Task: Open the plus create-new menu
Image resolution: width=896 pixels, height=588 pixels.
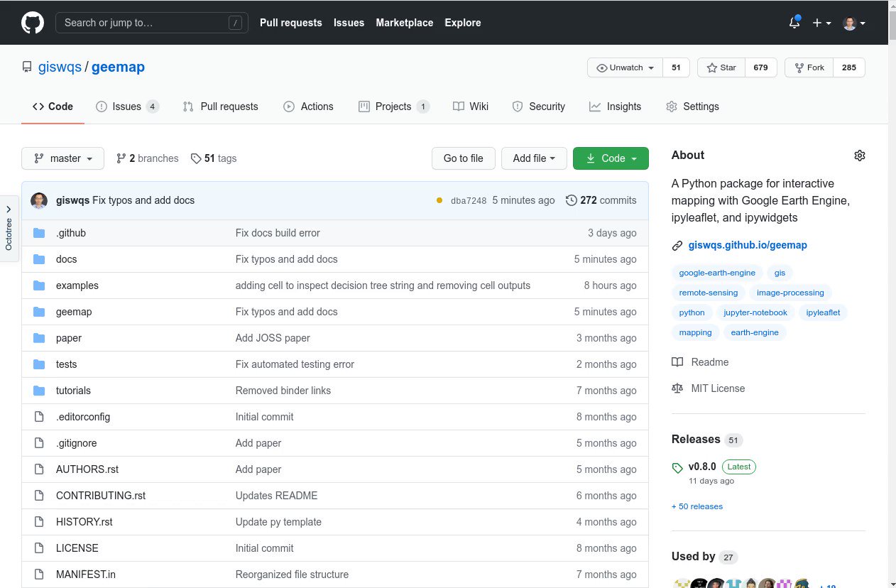Action: [x=821, y=23]
